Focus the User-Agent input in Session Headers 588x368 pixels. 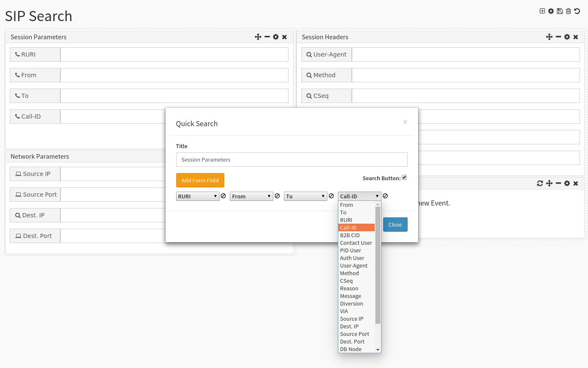466,54
